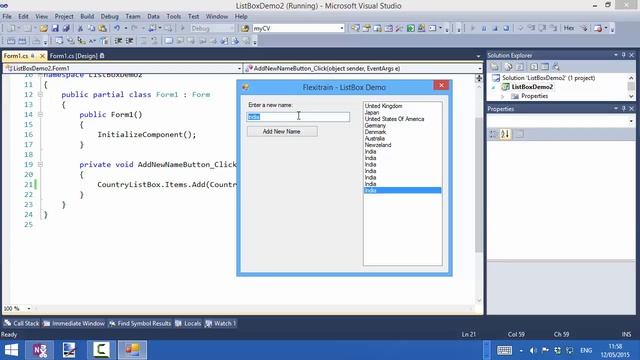Open the Start Page green icon in toolbar

point(411,28)
